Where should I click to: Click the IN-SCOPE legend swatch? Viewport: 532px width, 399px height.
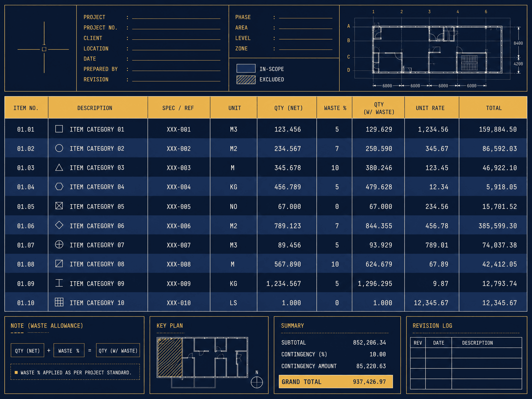[x=246, y=68]
